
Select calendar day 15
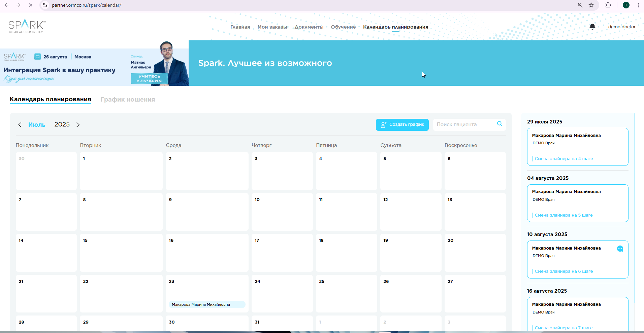point(121,253)
